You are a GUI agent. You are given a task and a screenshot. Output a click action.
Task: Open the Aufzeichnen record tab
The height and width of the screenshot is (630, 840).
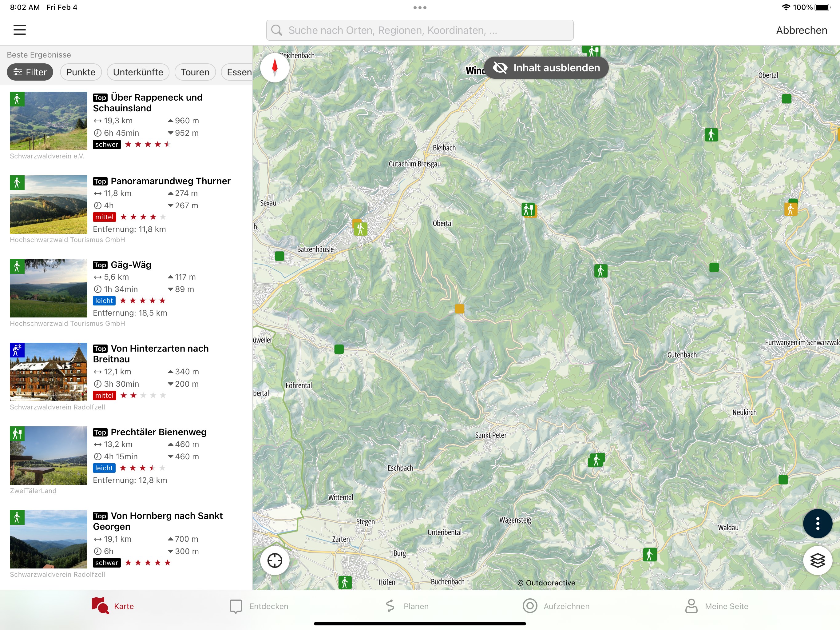(x=556, y=606)
